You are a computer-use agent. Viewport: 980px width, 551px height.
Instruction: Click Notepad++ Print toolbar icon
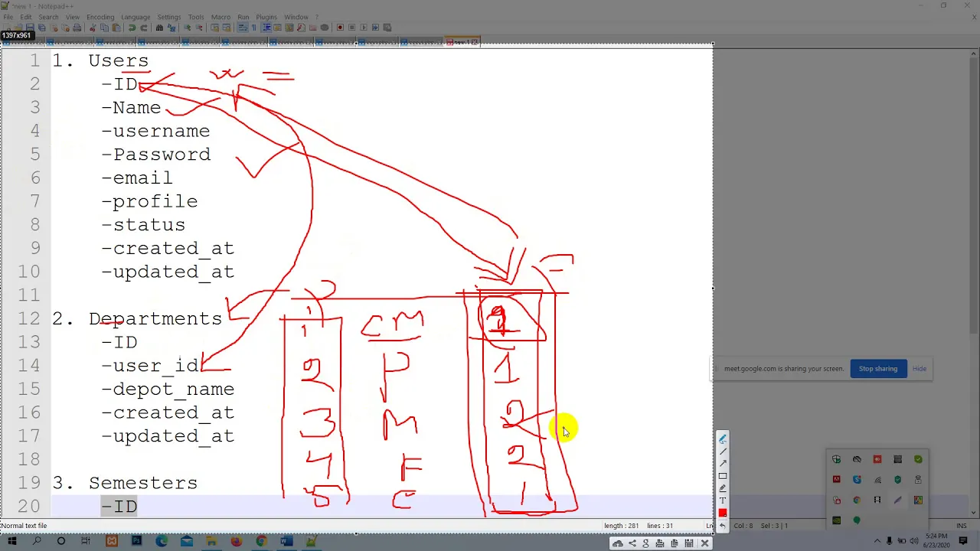click(x=77, y=28)
